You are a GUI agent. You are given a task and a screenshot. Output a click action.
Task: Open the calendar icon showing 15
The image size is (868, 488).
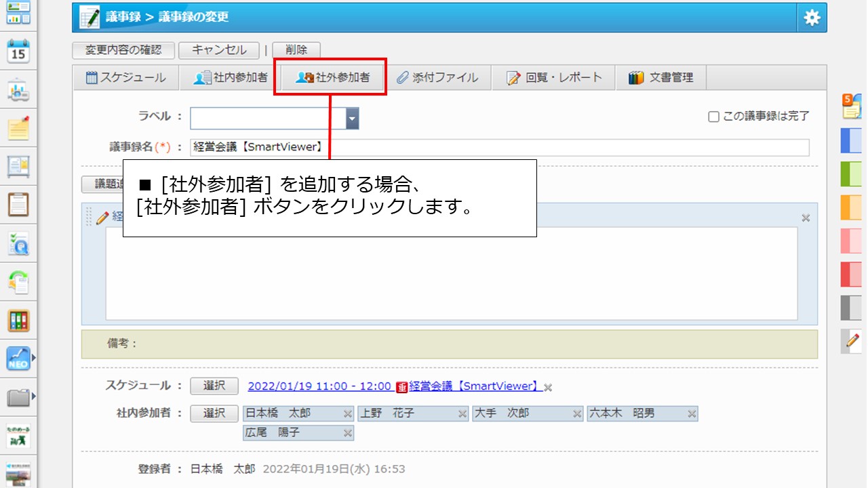(x=18, y=51)
